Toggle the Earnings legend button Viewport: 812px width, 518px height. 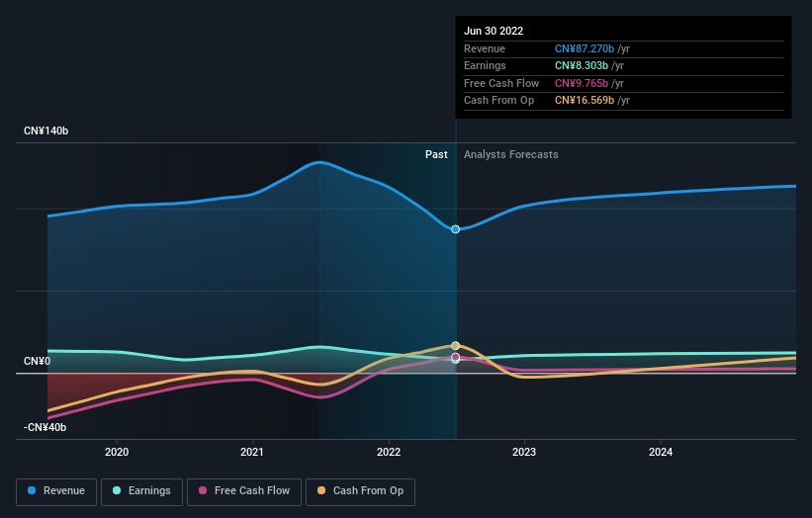(x=141, y=491)
